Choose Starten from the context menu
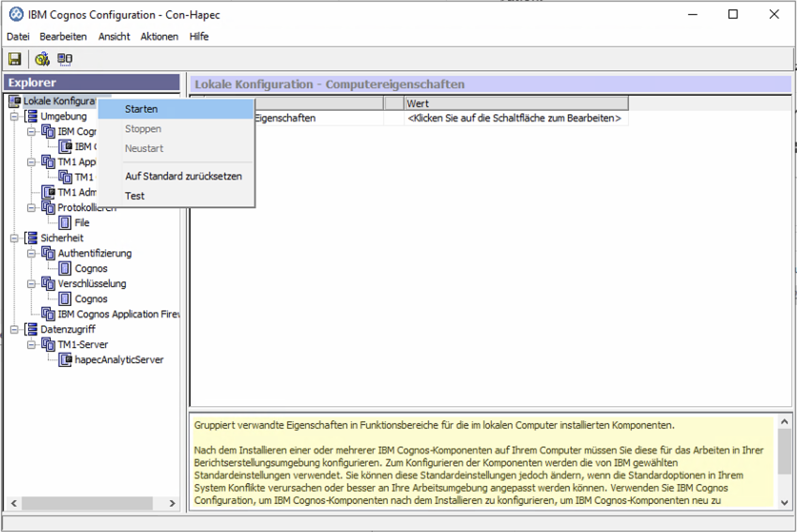Image resolution: width=797 pixels, height=532 pixels. click(x=141, y=109)
